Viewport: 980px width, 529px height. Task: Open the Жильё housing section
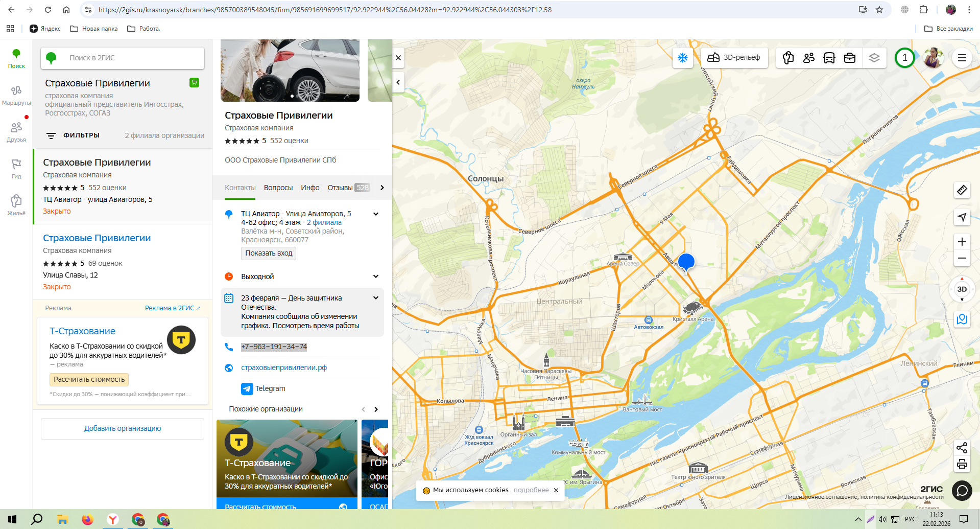click(16, 205)
